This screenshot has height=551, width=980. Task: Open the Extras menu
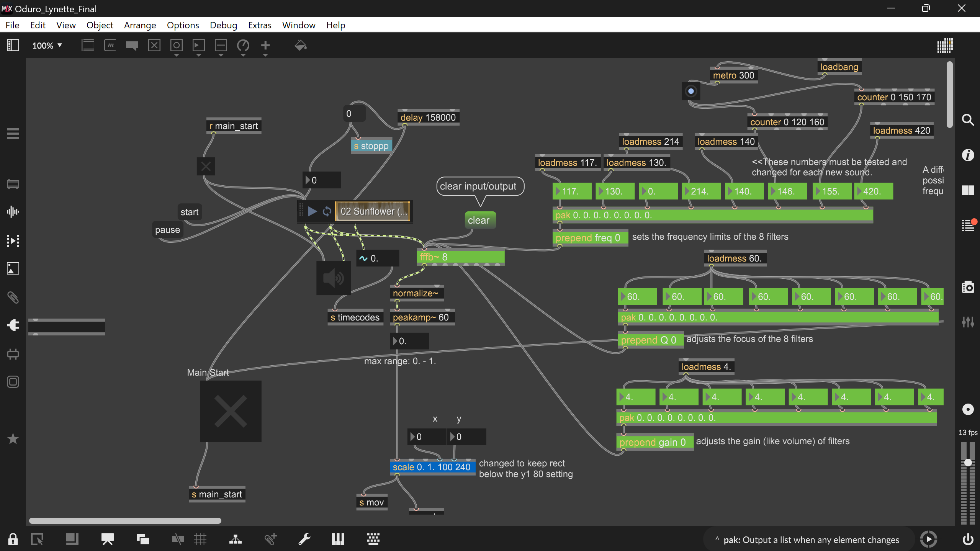point(259,25)
